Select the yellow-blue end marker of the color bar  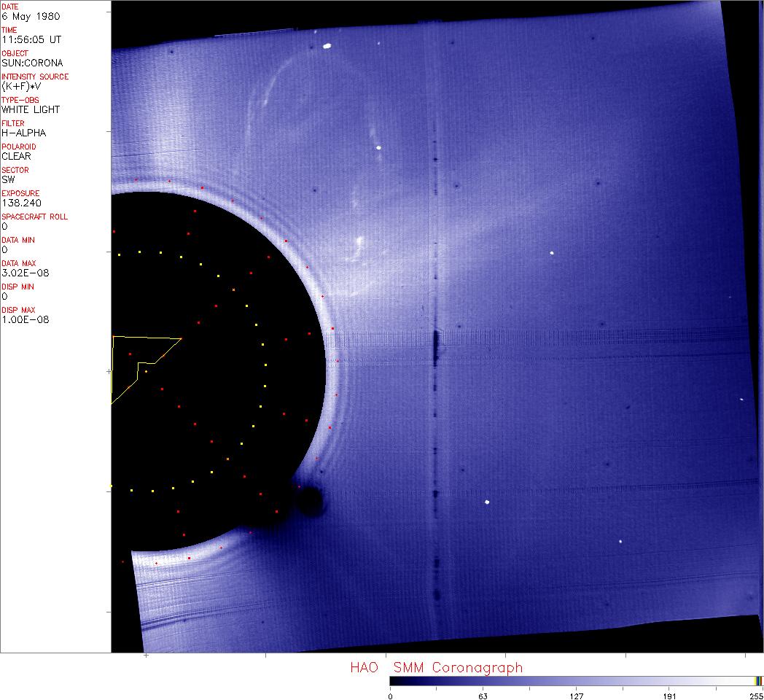[759, 680]
